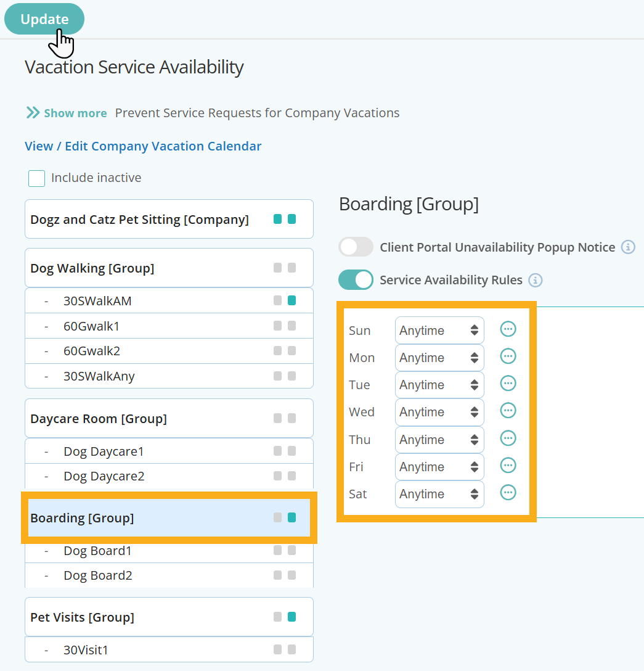Click the Show more double-chevron icon
Screen dimensions: 644x671
click(x=32, y=112)
